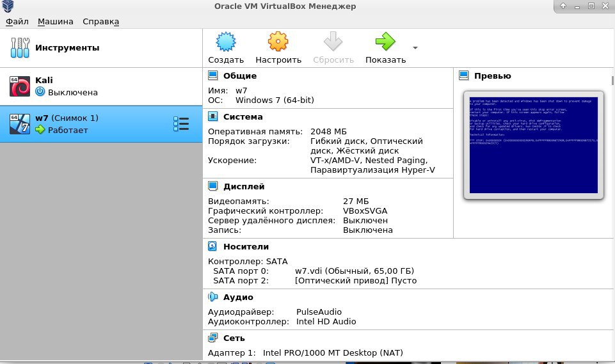Viewport: 615px width, 364px height.
Task: Click the Настроить toolbar label
Action: point(278,60)
